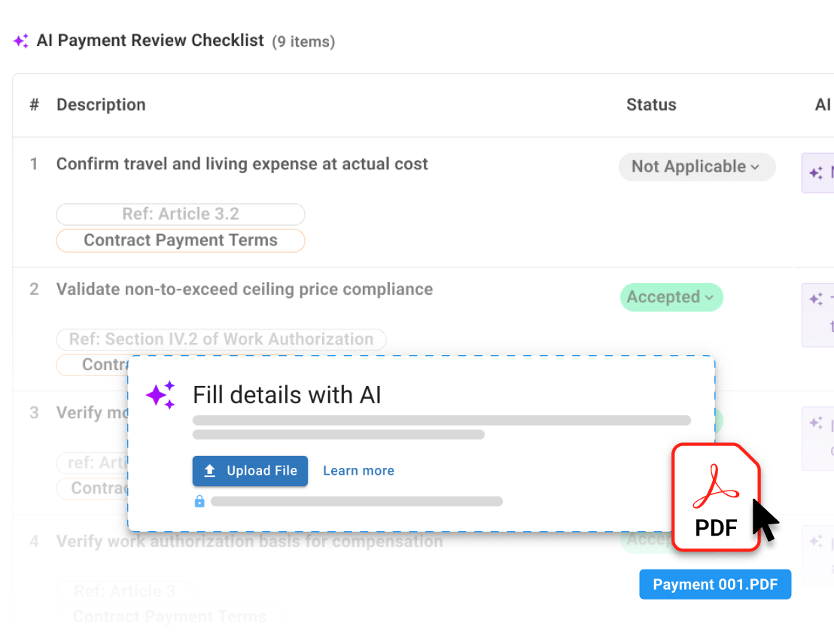Select the Payment 001.PDF file button
The image size is (834, 644).
point(714,584)
